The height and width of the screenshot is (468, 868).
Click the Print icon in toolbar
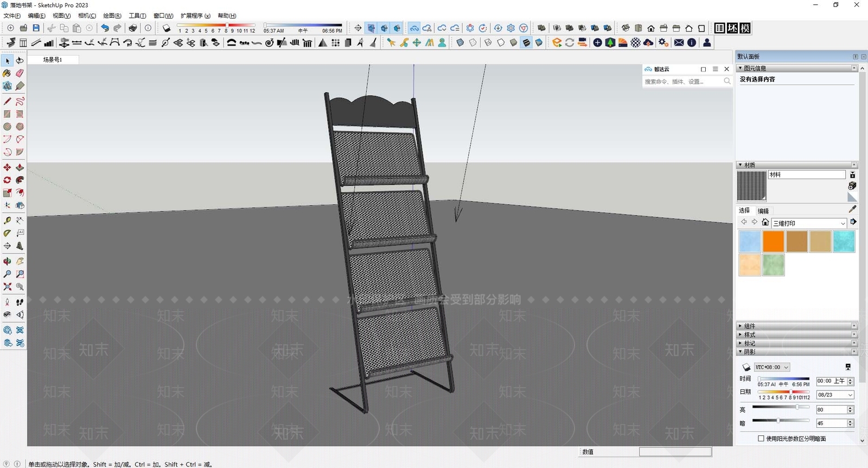[x=133, y=28]
